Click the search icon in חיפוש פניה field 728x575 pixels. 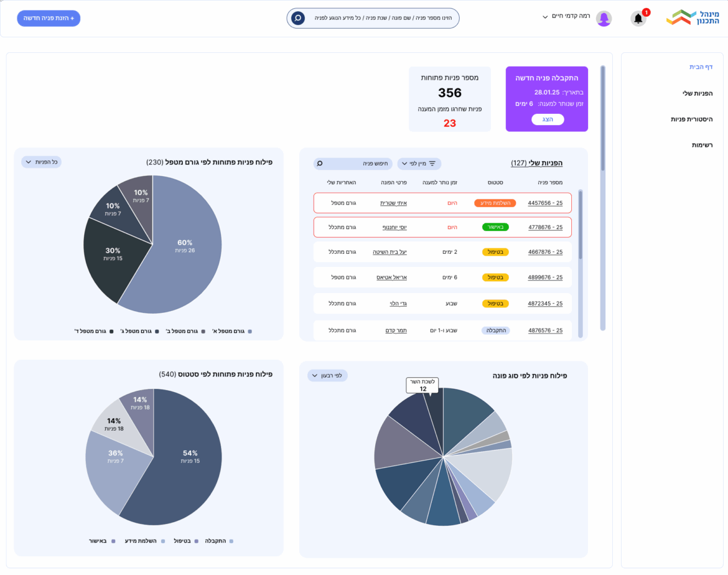point(320,164)
